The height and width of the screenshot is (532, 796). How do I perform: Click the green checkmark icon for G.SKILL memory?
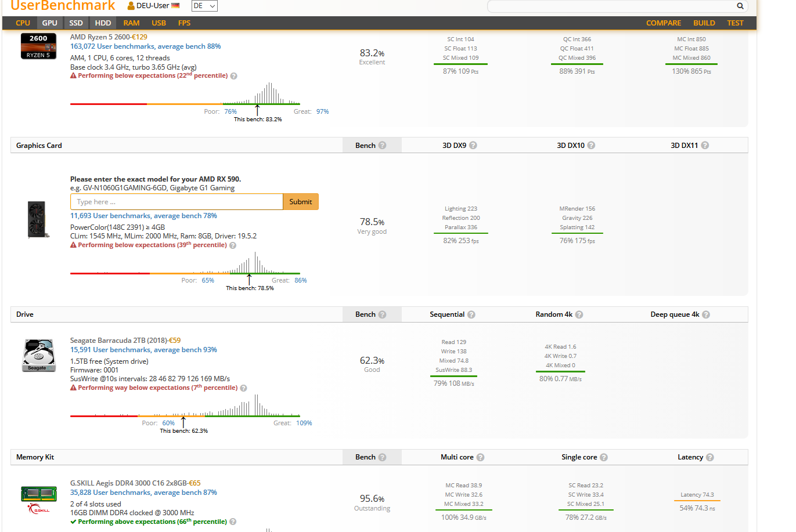tap(73, 522)
